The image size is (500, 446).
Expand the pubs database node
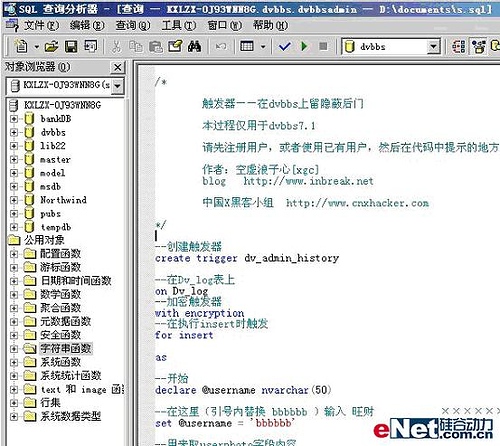point(14,213)
